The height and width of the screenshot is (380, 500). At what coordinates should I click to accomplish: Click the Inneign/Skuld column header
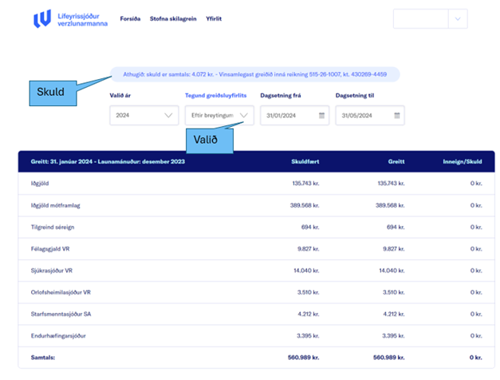(x=462, y=162)
